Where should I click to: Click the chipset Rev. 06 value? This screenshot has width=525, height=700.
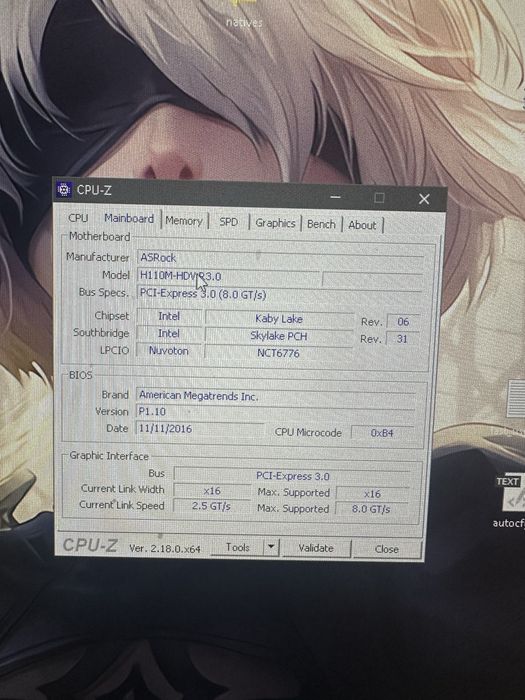tap(403, 322)
